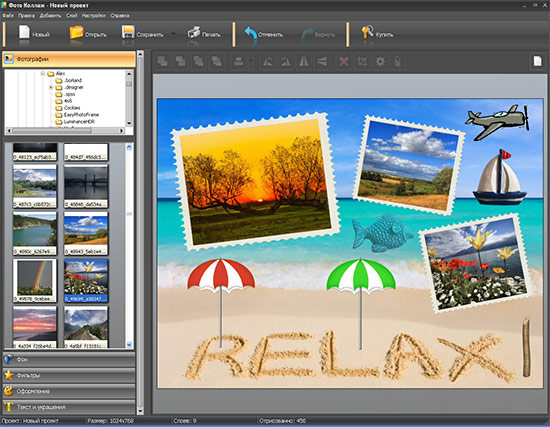This screenshot has width=550, height=427.
Task: Expand the Текст и украшения panel
Action: (69, 407)
